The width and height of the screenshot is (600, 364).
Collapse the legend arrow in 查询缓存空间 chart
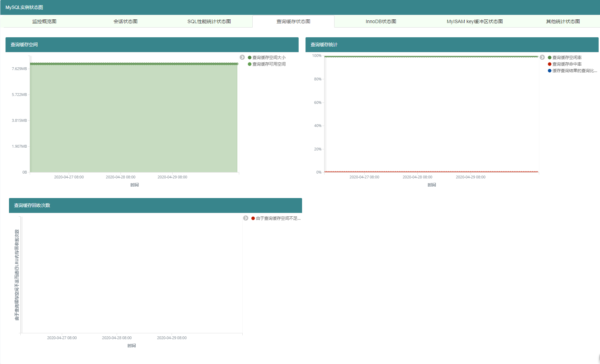[x=242, y=57]
